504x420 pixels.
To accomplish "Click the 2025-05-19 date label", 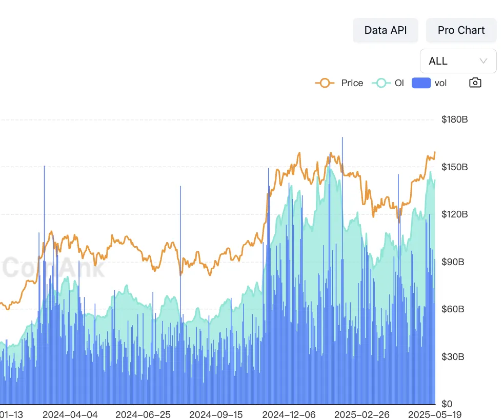I will 435,415.
